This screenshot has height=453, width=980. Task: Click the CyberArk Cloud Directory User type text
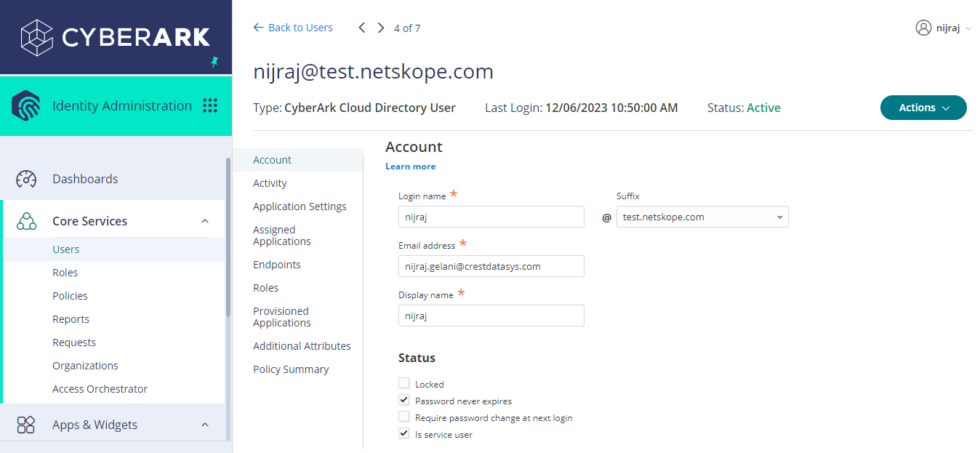[370, 108]
